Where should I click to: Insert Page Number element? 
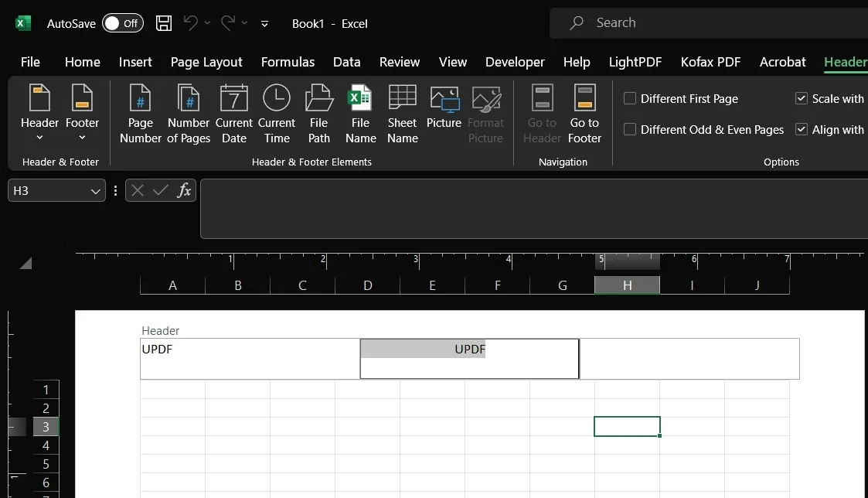click(141, 114)
